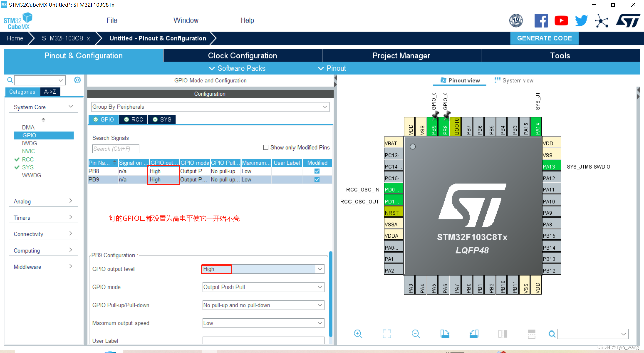Rotate the pinout counterclockwise
This screenshot has height=353, width=644.
point(474,334)
